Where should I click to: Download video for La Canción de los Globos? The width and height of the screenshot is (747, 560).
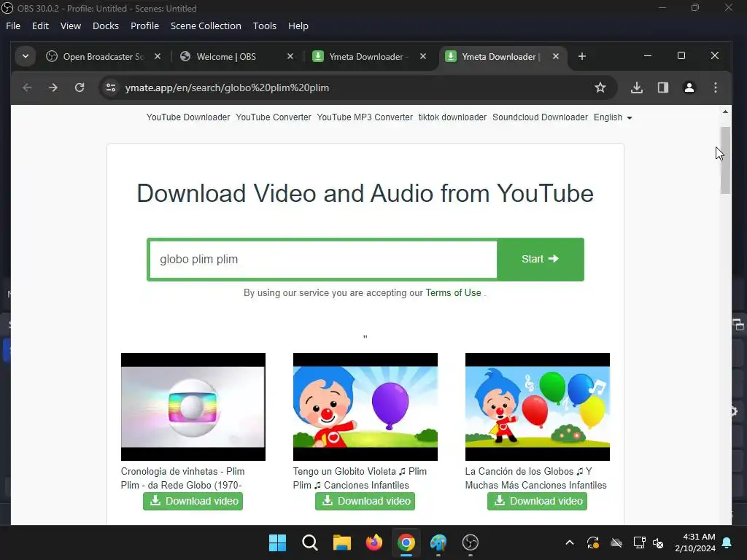click(538, 501)
